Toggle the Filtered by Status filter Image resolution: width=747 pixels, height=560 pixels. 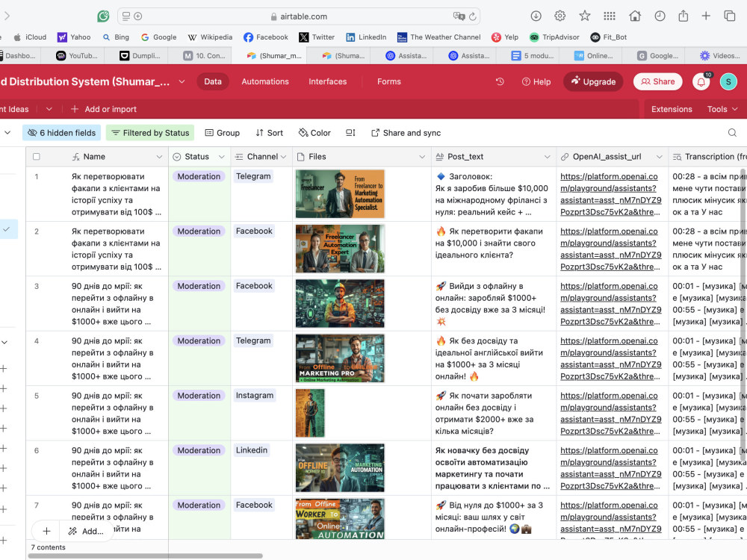150,133
